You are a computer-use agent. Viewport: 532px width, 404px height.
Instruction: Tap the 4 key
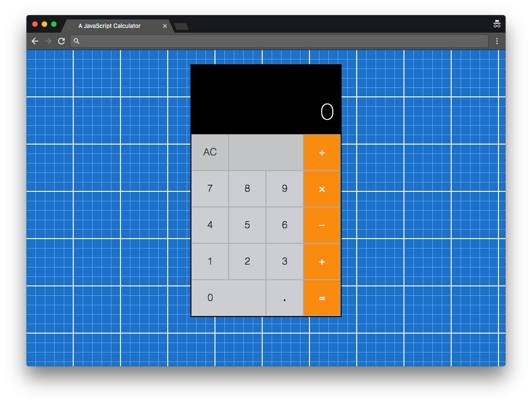(210, 225)
